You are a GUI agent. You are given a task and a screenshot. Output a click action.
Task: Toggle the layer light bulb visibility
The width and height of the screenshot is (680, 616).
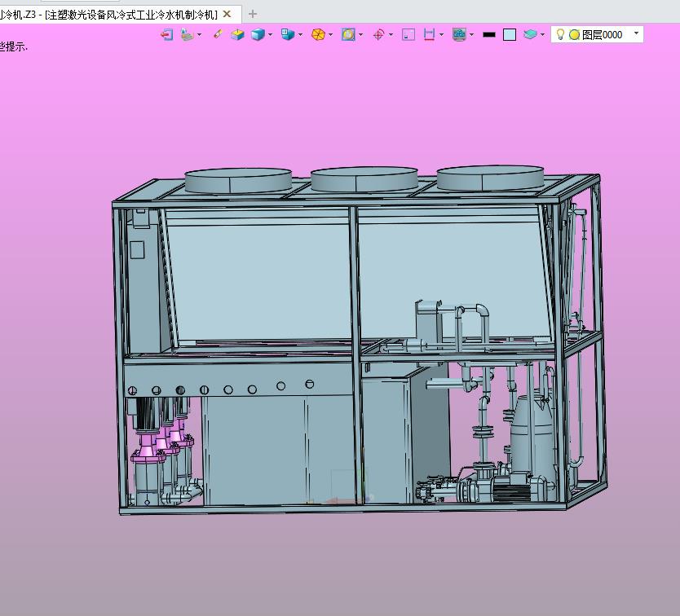560,35
